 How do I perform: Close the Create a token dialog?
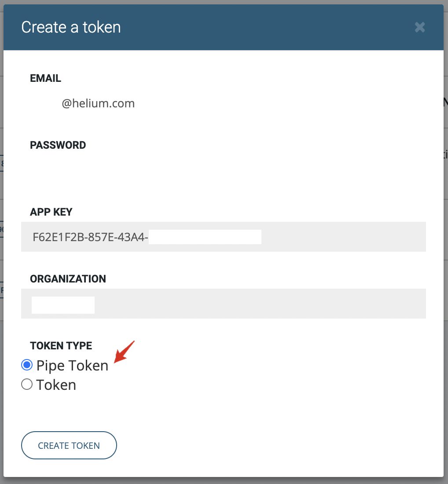click(420, 27)
